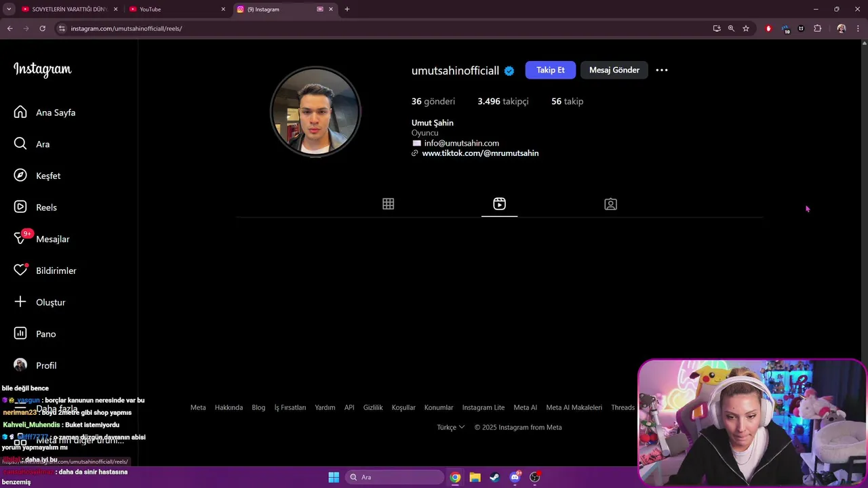Open own Profil from sidebar
The width and height of the screenshot is (868, 488).
[x=35, y=365]
